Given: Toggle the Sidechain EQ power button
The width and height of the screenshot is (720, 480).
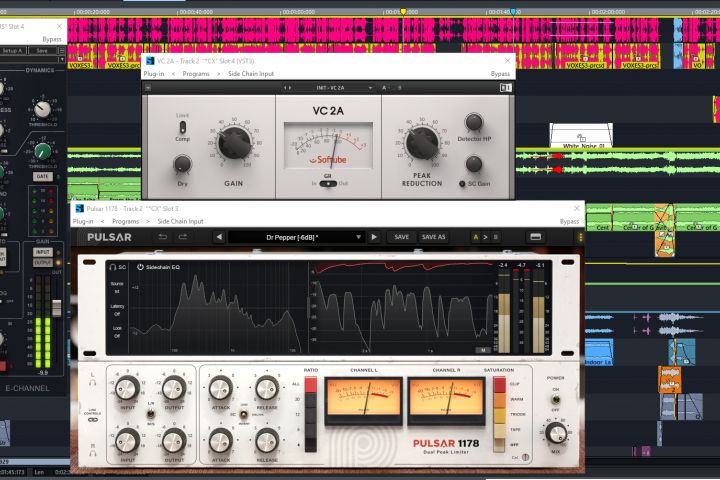Looking at the screenshot, I should click(x=141, y=267).
